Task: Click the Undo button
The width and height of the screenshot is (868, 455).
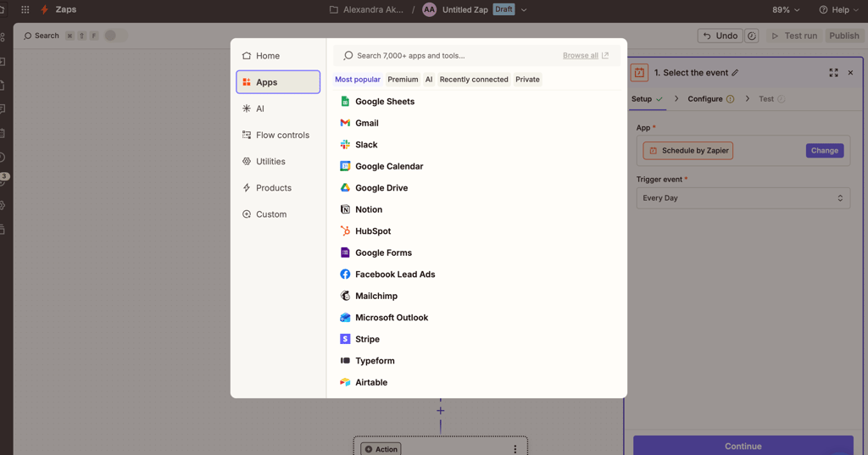Action: coord(721,36)
